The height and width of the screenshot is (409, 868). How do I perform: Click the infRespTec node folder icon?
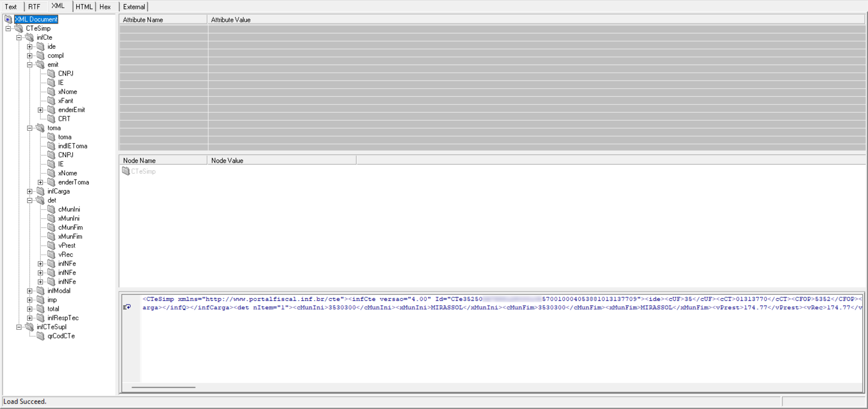41,318
